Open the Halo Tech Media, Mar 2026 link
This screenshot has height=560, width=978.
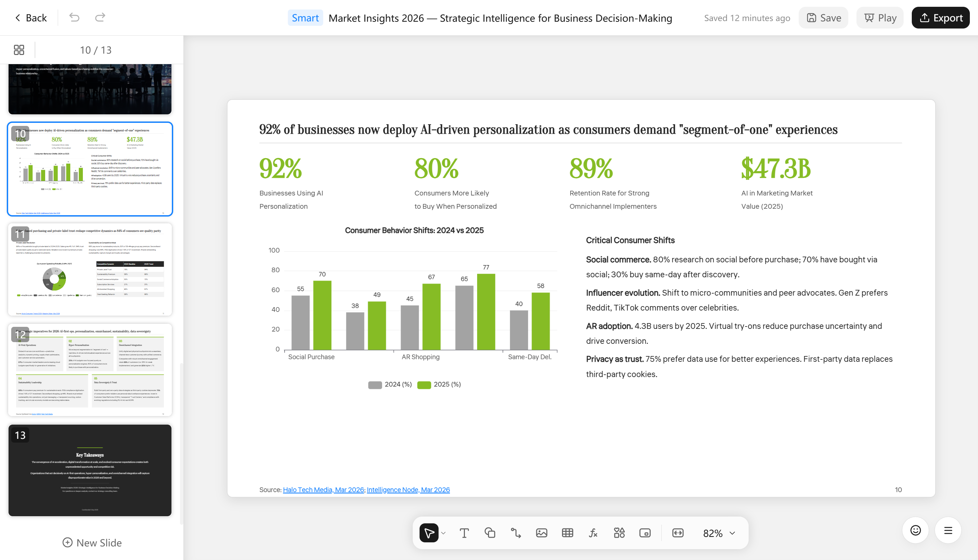pos(323,490)
